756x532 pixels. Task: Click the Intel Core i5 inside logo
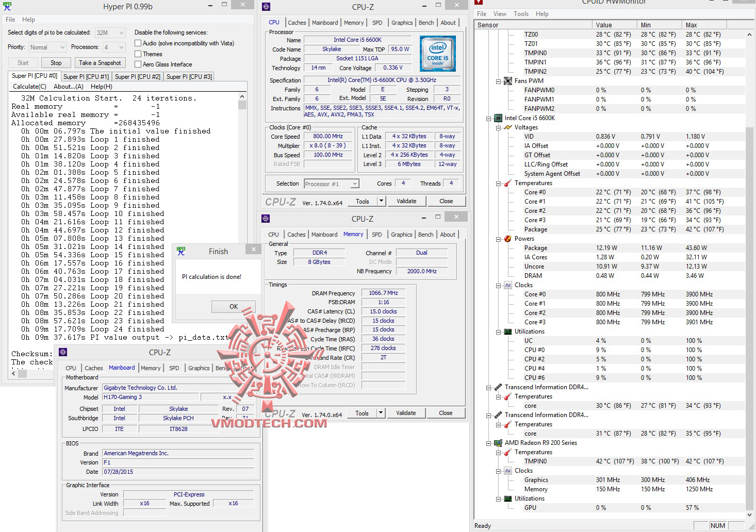click(x=437, y=53)
